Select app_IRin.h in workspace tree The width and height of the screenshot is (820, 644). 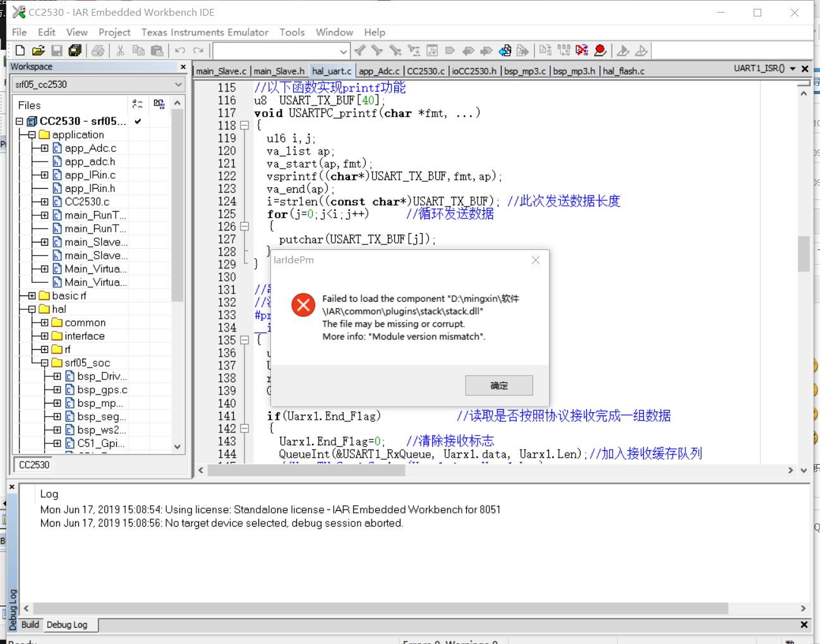90,189
